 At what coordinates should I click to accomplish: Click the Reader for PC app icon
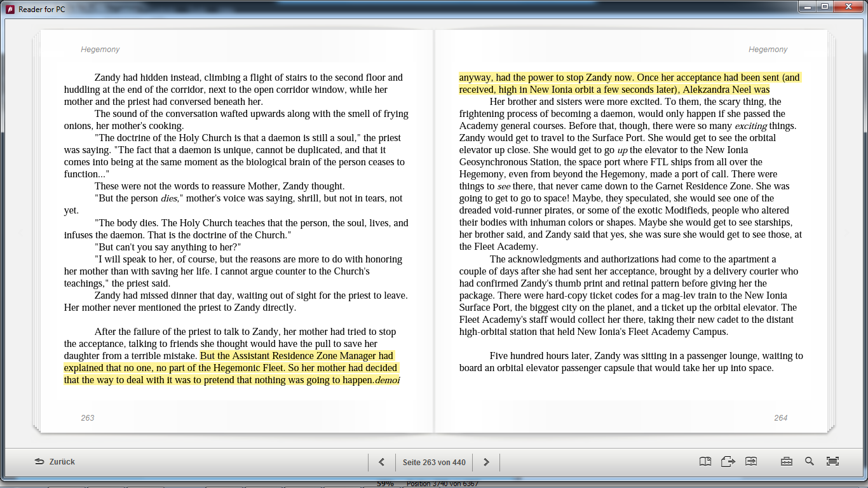coord(11,9)
